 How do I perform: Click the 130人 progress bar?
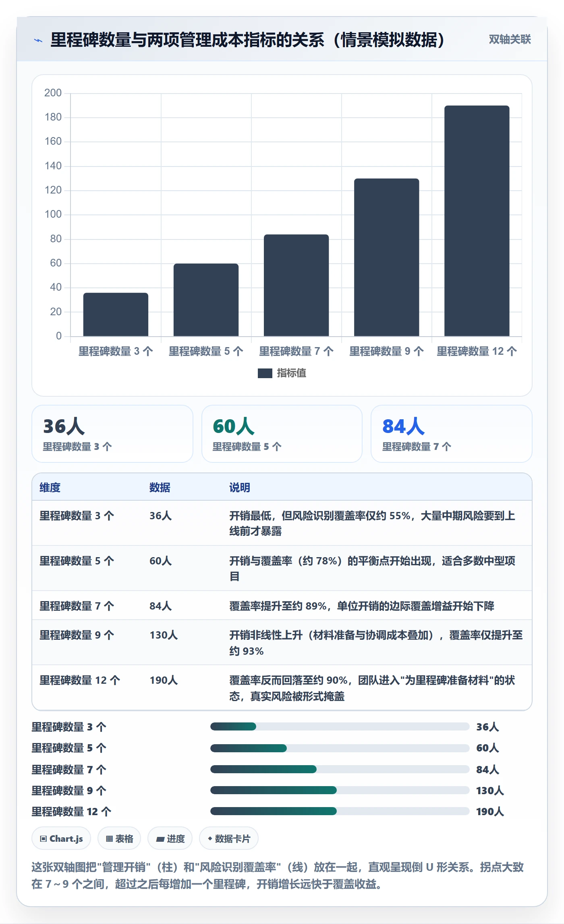click(x=340, y=790)
